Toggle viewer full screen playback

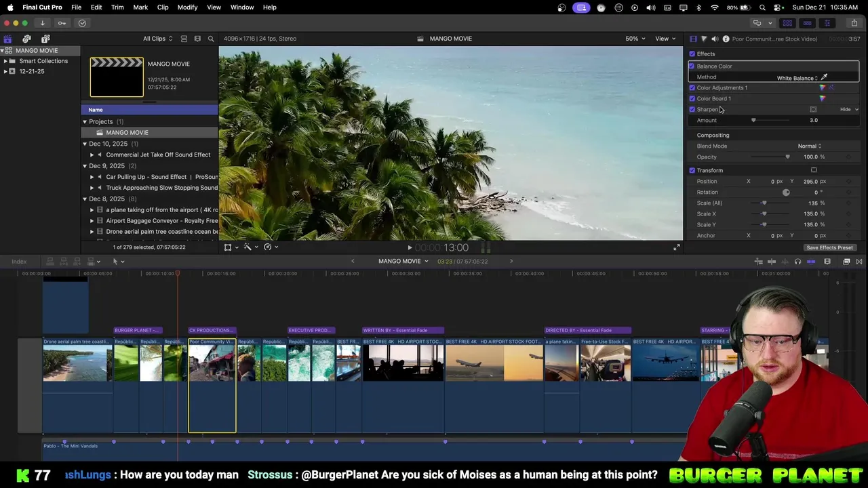[x=676, y=247]
